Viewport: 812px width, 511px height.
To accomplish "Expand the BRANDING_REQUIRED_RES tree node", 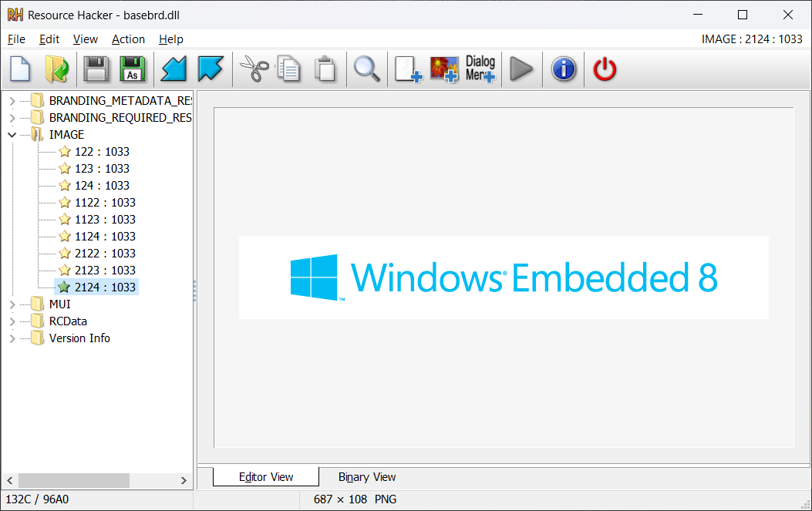I will 12,118.
